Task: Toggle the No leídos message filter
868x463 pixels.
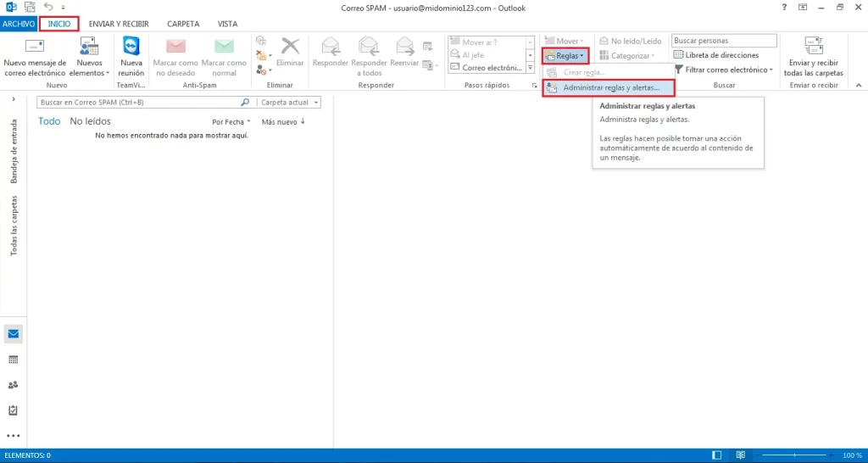Action: tap(90, 121)
